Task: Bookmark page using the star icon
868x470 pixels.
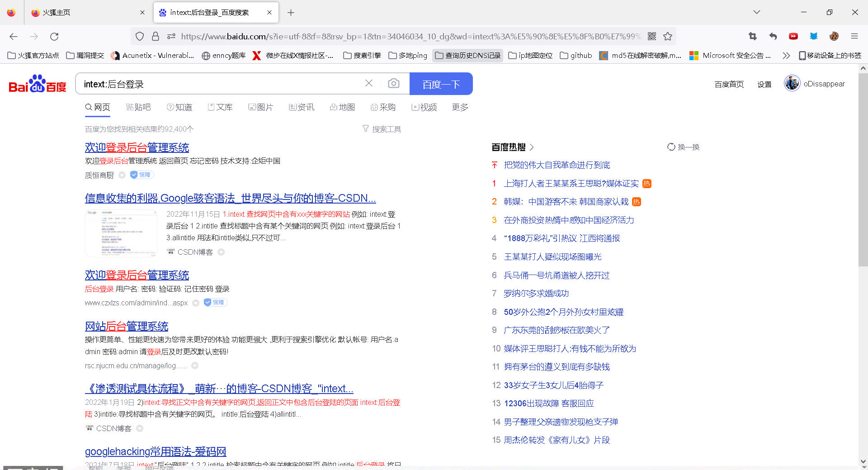Action: pyautogui.click(x=668, y=36)
